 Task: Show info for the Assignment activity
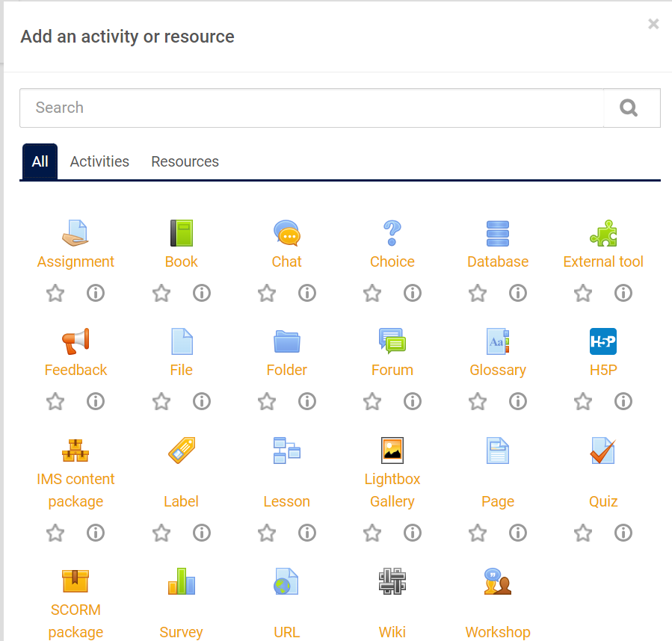(x=96, y=293)
